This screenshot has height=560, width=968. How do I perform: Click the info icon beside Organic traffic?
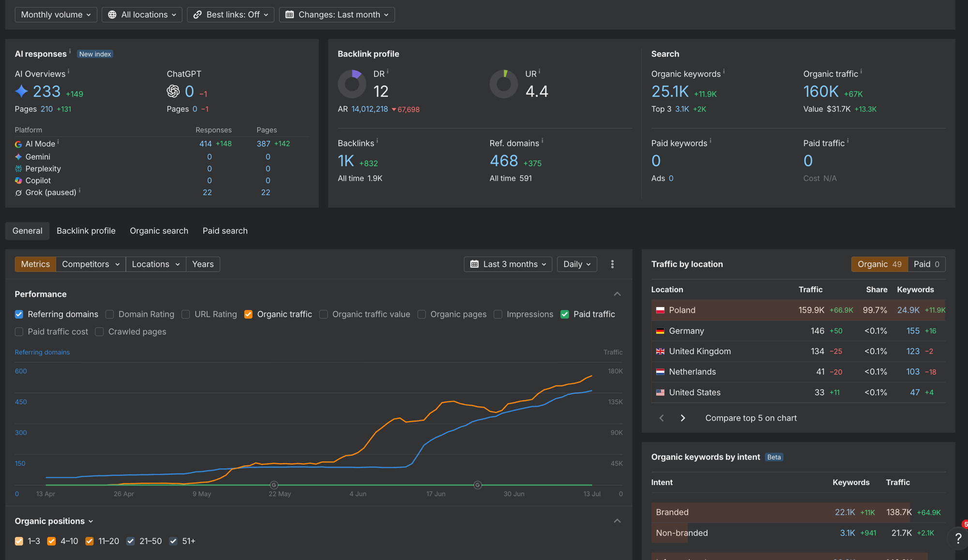861,72
